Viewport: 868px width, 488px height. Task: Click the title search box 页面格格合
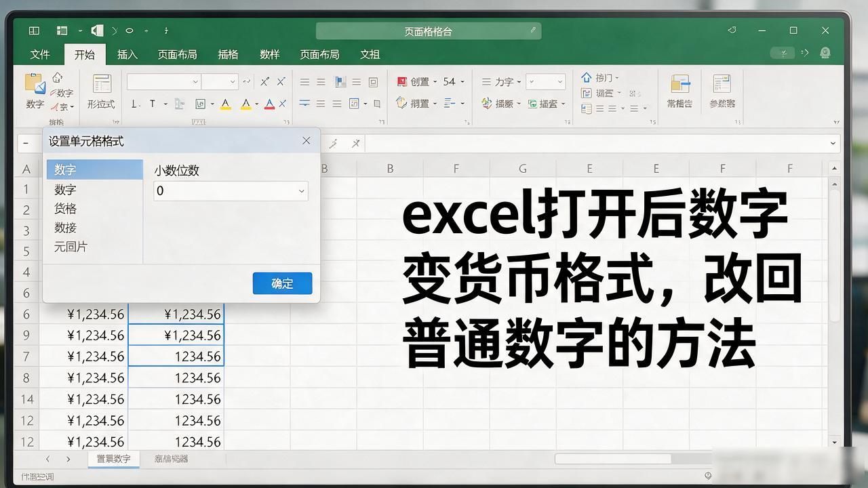click(x=429, y=30)
